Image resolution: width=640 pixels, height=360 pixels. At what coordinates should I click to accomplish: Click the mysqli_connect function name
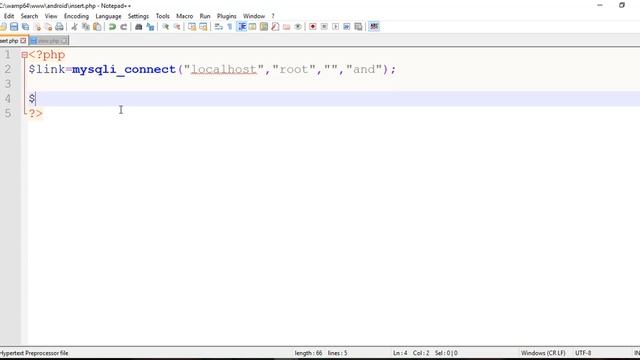tap(124, 69)
